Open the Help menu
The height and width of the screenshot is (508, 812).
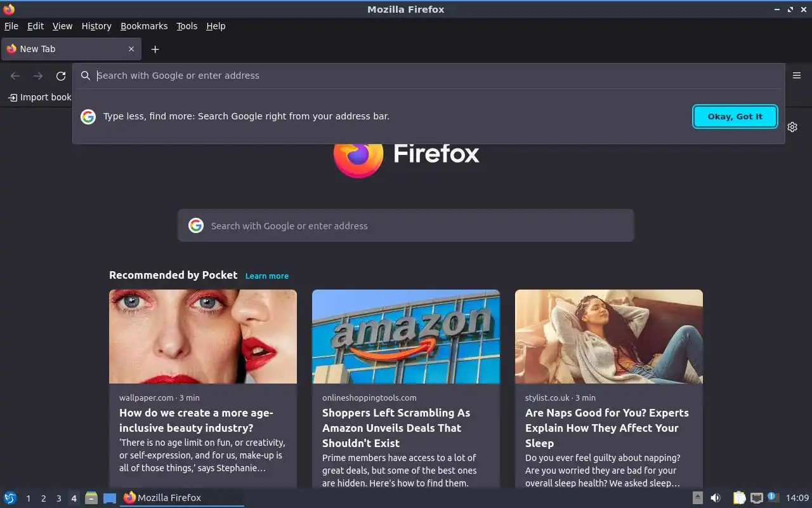(216, 26)
